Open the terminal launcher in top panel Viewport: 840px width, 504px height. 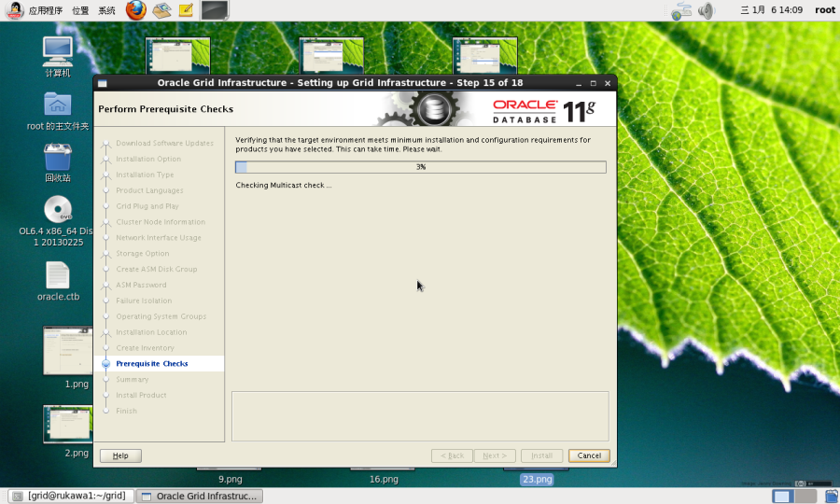pos(215,10)
